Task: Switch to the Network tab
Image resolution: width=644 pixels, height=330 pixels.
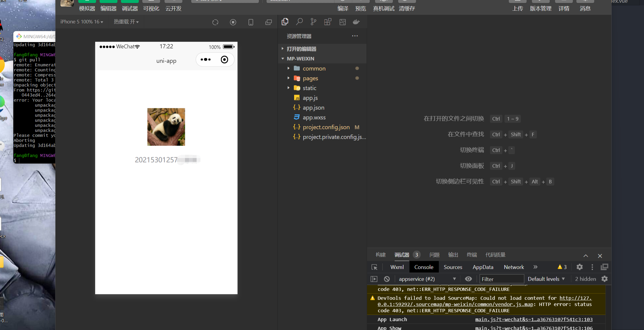Action: click(514, 267)
